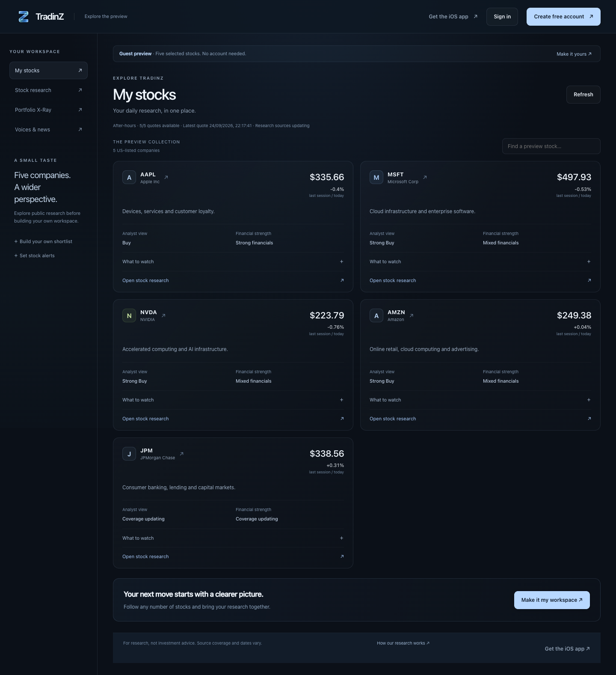
Task: Click arrow icon in NVDA Open stock research row
Action: tap(342, 419)
